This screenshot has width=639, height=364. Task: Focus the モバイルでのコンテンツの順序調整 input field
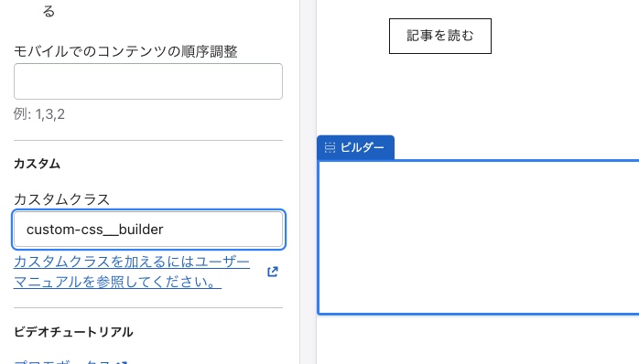(x=148, y=81)
